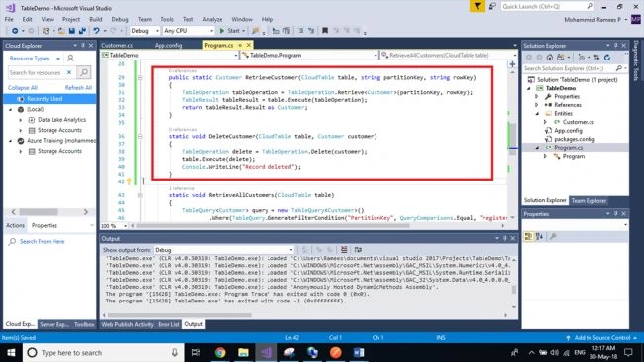Open the Debug menu
This screenshot has height=362, width=644.
point(120,19)
